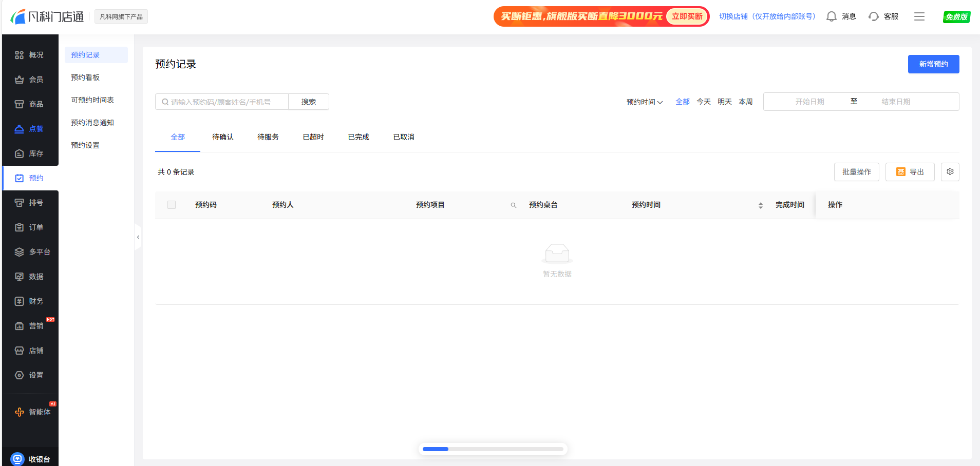Tick the select-all checkbox in table header
Viewport: 980px width, 466px height.
(172, 205)
